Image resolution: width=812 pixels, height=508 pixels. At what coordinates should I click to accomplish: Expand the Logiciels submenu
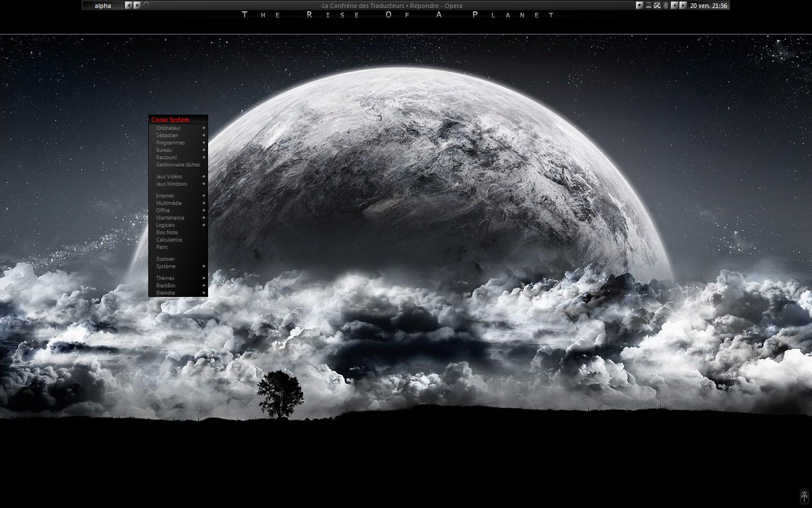[178, 225]
